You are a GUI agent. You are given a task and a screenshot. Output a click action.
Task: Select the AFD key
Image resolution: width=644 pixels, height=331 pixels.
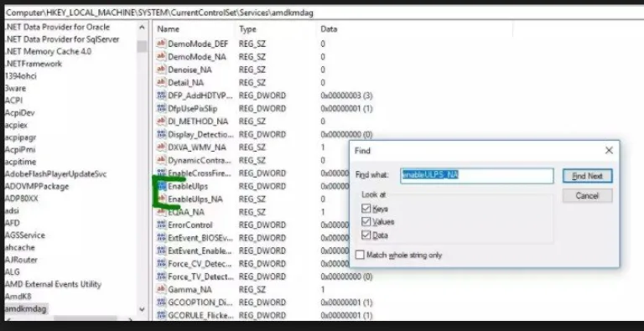[12, 223]
